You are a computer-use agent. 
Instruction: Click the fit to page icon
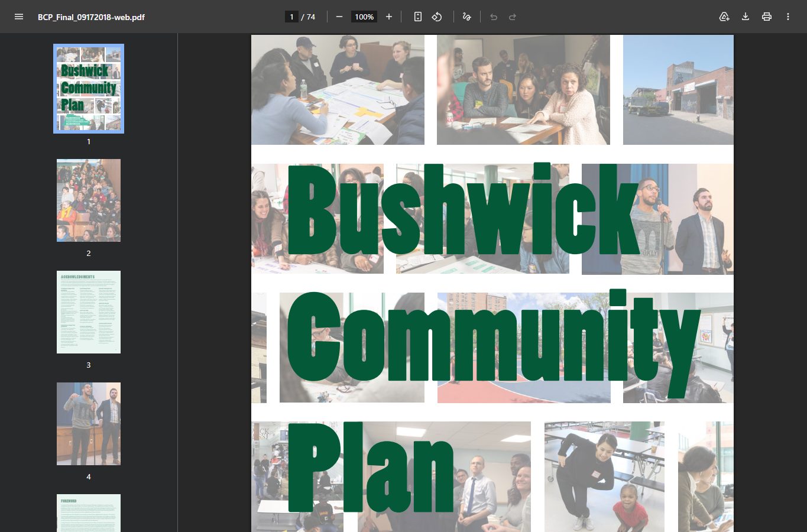click(x=418, y=17)
